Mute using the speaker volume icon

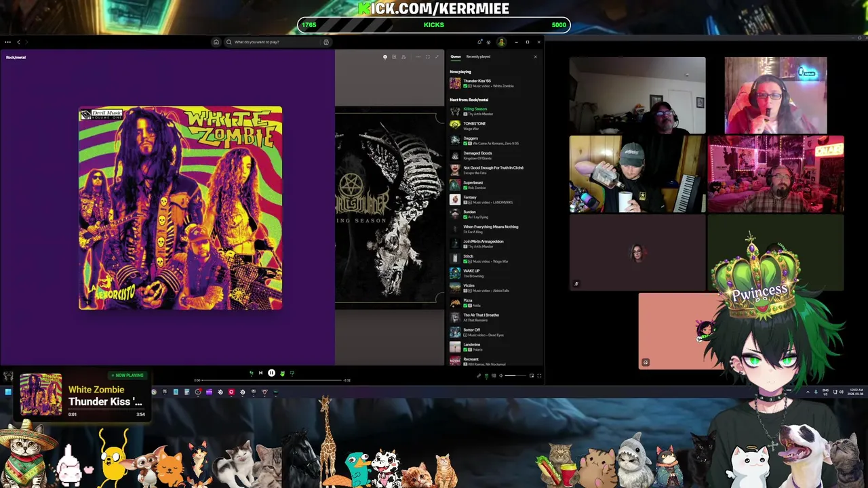point(501,375)
